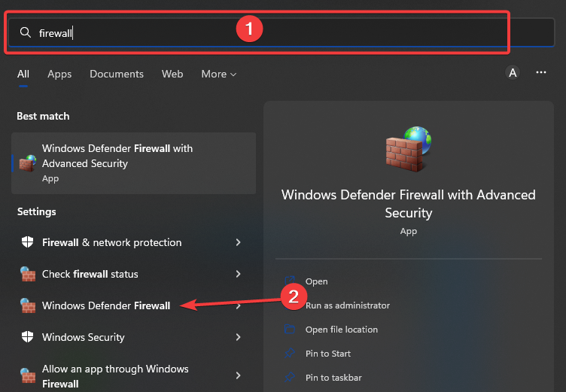Switch to the Web tab

pyautogui.click(x=172, y=74)
